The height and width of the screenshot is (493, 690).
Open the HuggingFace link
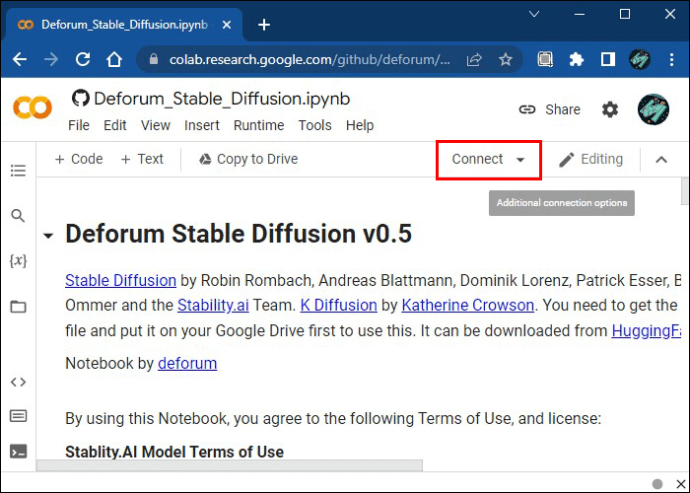[x=646, y=331]
